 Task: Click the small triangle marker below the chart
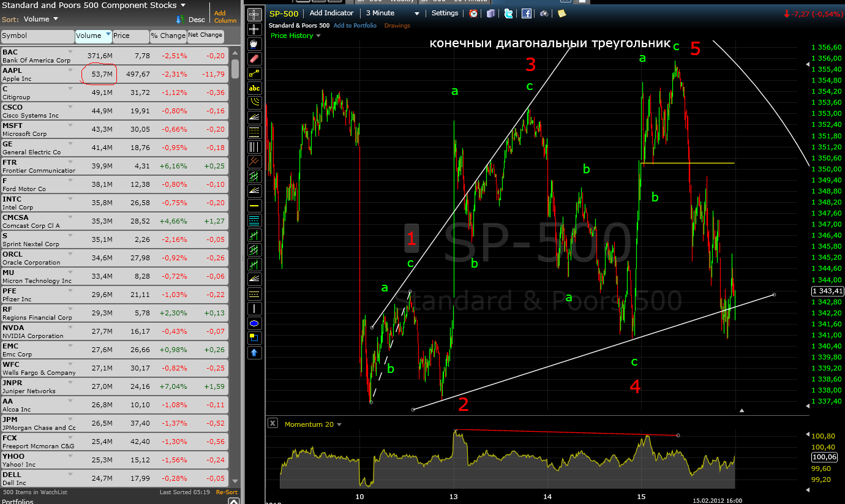tap(742, 410)
